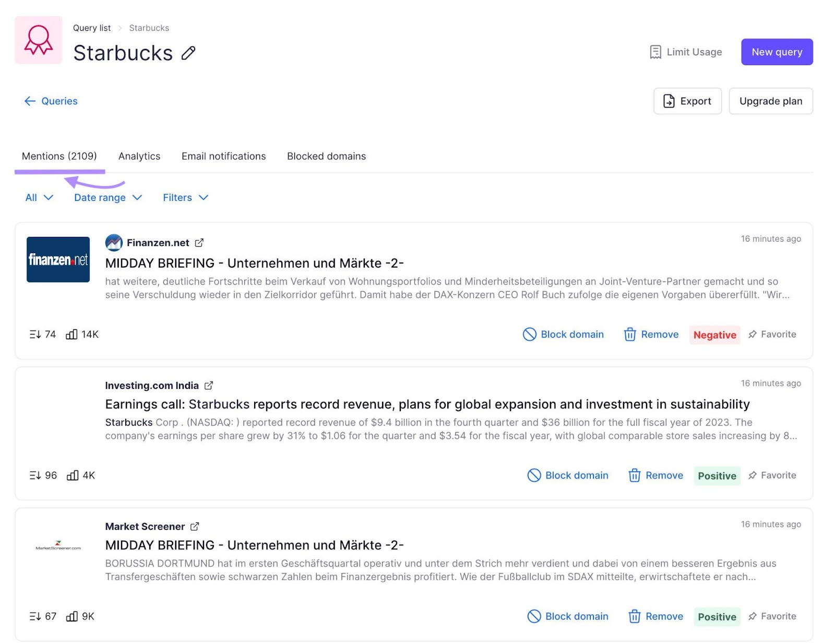Click the award badge icon beside Starbucks title

click(x=38, y=39)
